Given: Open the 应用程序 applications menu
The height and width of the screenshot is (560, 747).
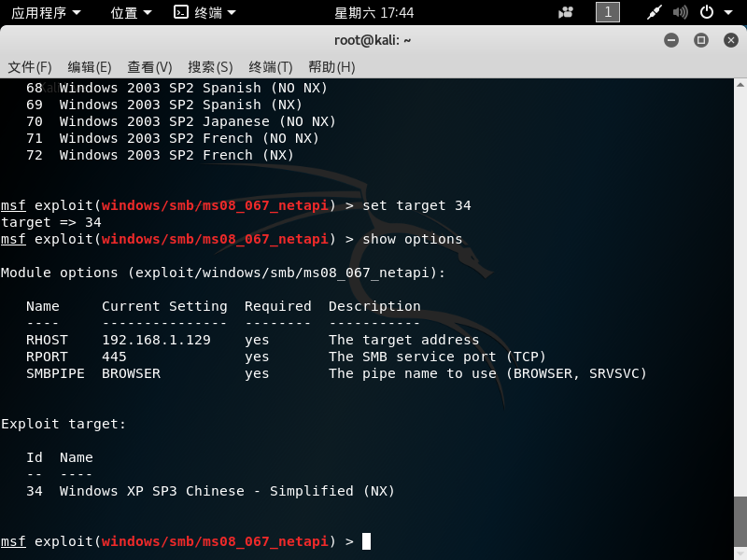Looking at the screenshot, I should pyautogui.click(x=46, y=13).
